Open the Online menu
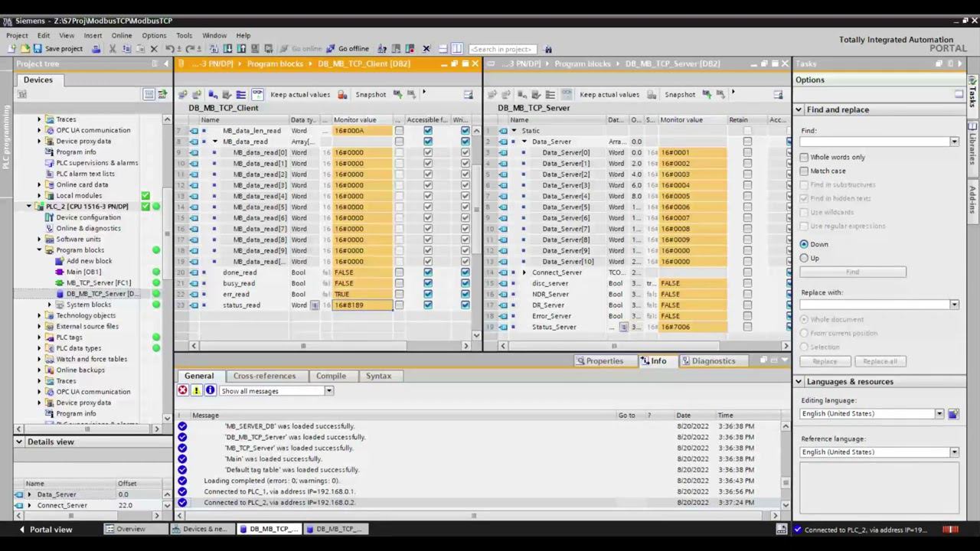Screen dimensions: 980x551 coord(122,35)
